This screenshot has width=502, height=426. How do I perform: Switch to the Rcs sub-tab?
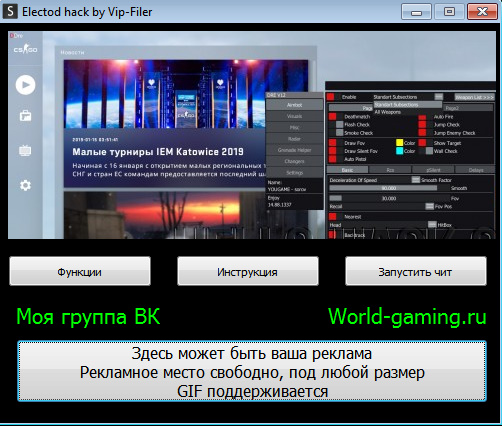click(x=390, y=170)
